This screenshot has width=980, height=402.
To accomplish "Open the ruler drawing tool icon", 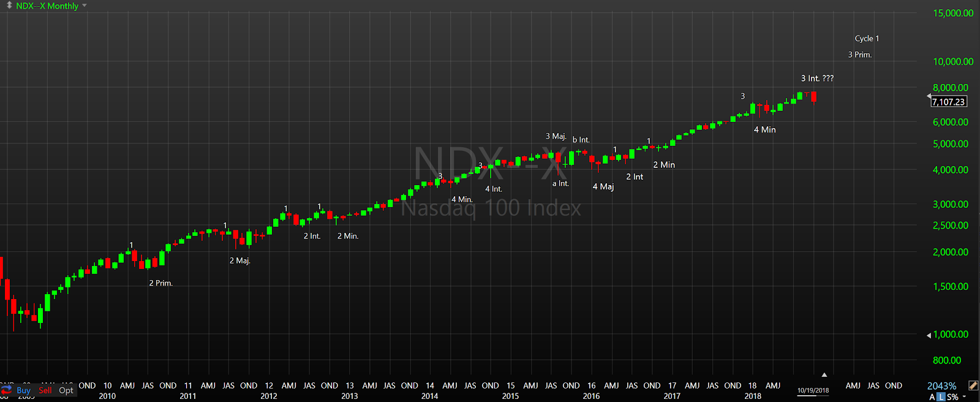I will pyautogui.click(x=973, y=385).
